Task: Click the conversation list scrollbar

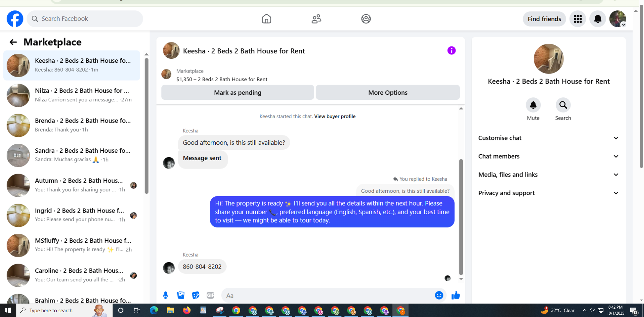Action: pos(146,126)
